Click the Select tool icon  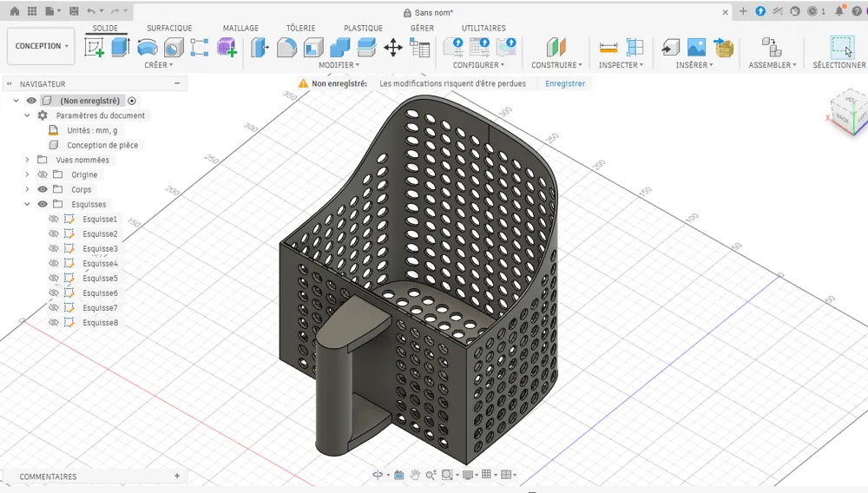842,48
